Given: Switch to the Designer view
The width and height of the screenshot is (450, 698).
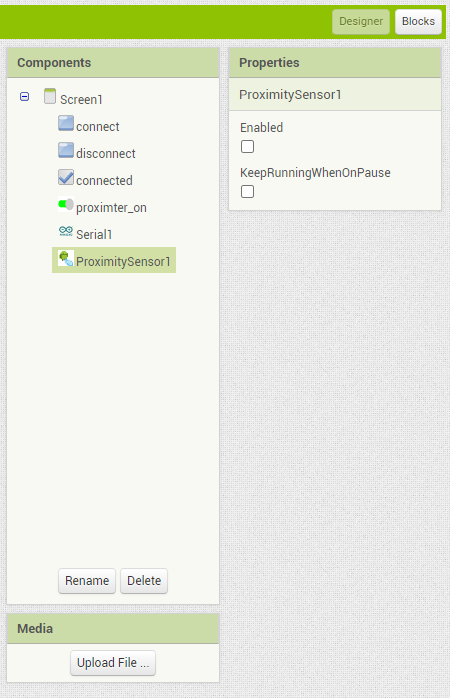Looking at the screenshot, I should coord(361,21).
